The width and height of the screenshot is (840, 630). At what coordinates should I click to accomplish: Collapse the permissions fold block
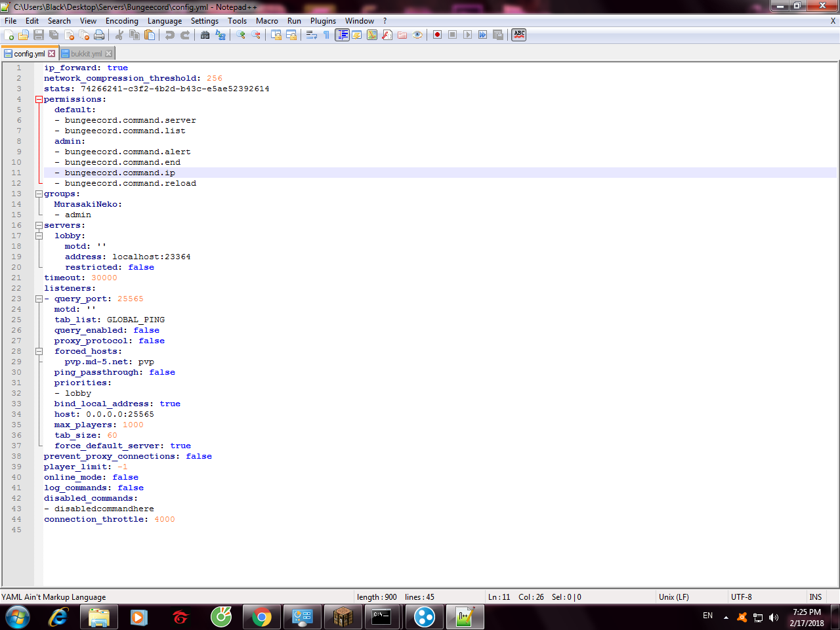(39, 100)
